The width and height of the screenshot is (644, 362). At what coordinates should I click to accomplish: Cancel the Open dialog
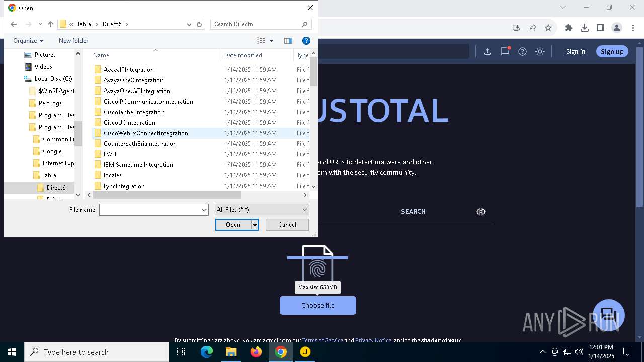pyautogui.click(x=287, y=225)
